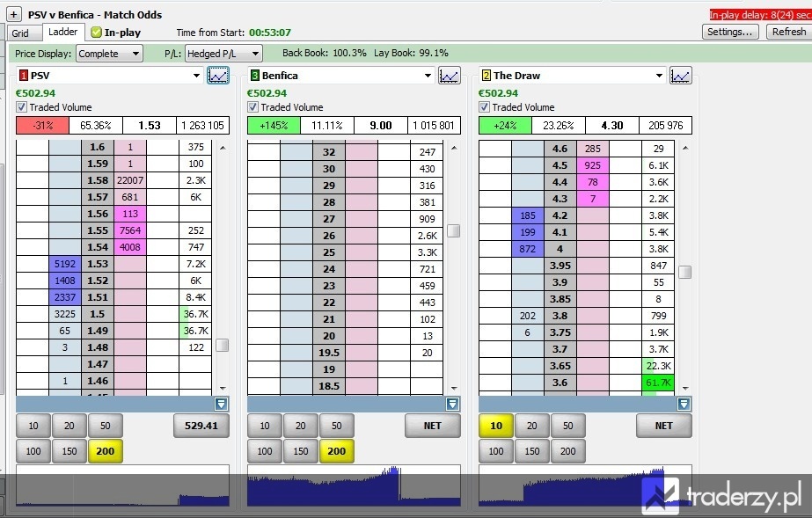Click the NET button under Benfica
Viewport: 812px width, 518px height.
[433, 426]
